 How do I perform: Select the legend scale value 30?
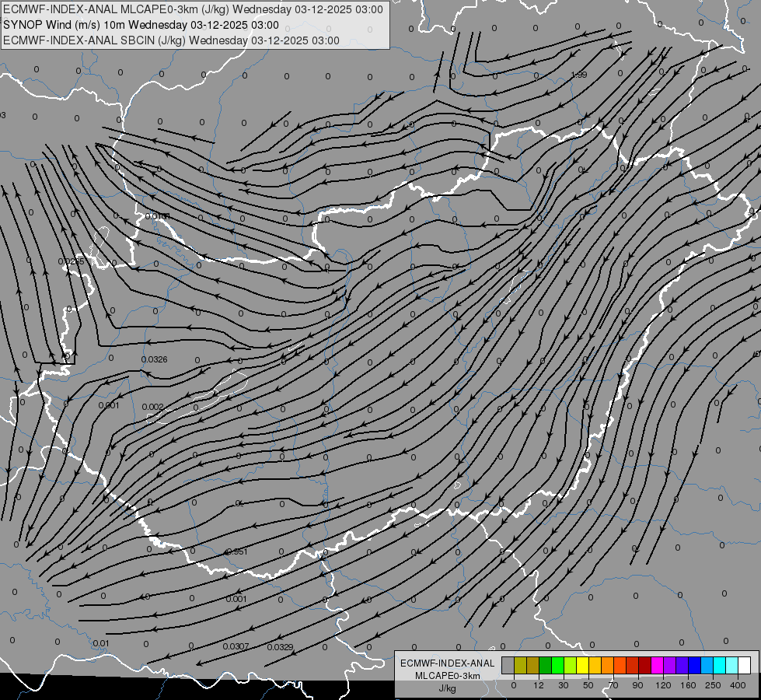[x=564, y=685]
